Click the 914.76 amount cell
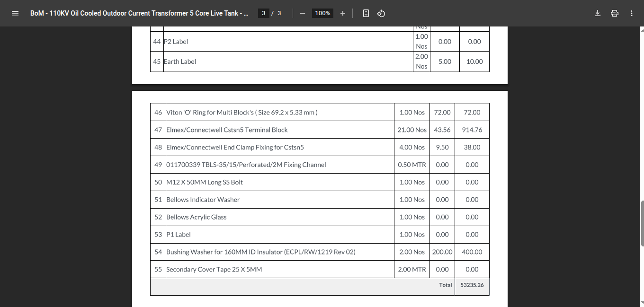The image size is (644, 307). [472, 130]
